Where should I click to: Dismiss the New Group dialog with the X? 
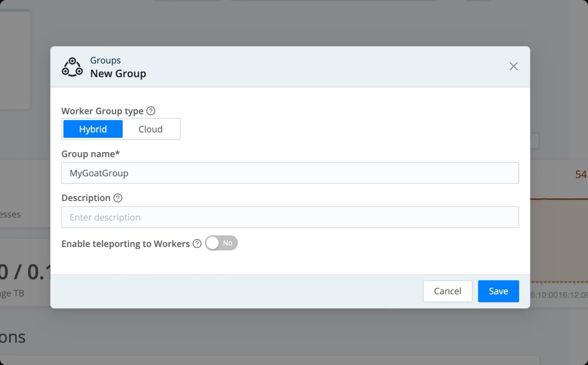514,66
